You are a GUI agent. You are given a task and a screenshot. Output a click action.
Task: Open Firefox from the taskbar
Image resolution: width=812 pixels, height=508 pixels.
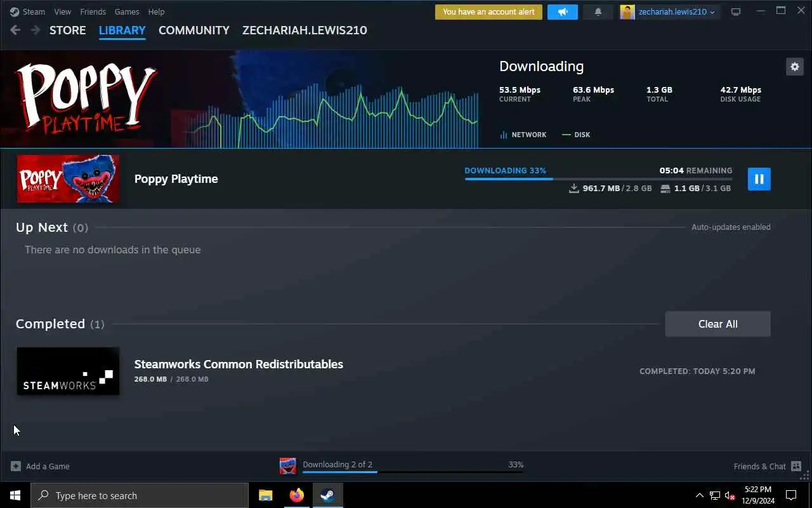tap(297, 495)
